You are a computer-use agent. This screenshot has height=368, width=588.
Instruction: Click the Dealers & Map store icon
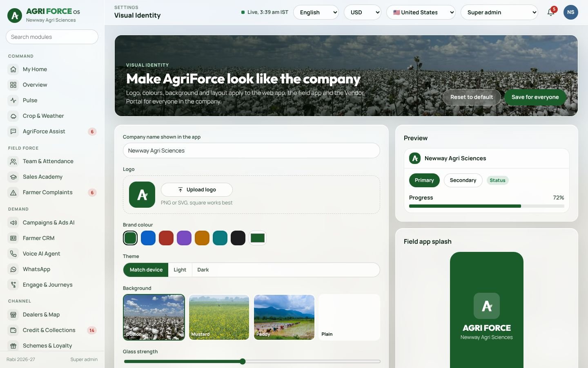[13, 315]
